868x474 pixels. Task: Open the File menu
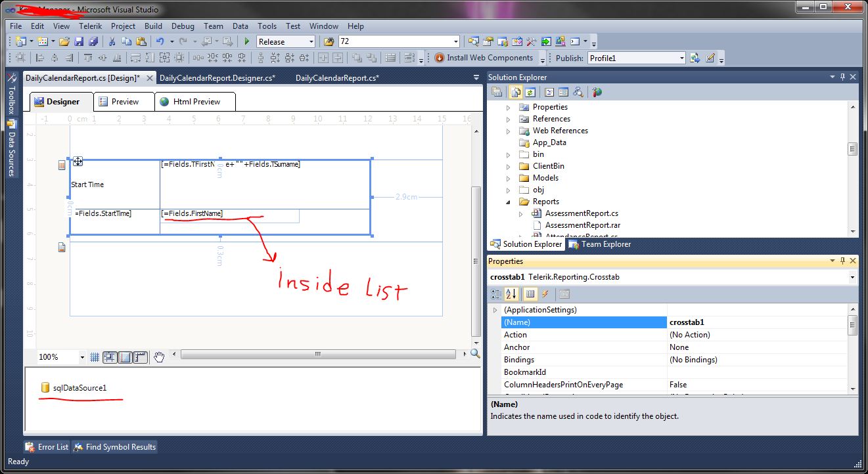click(x=16, y=26)
